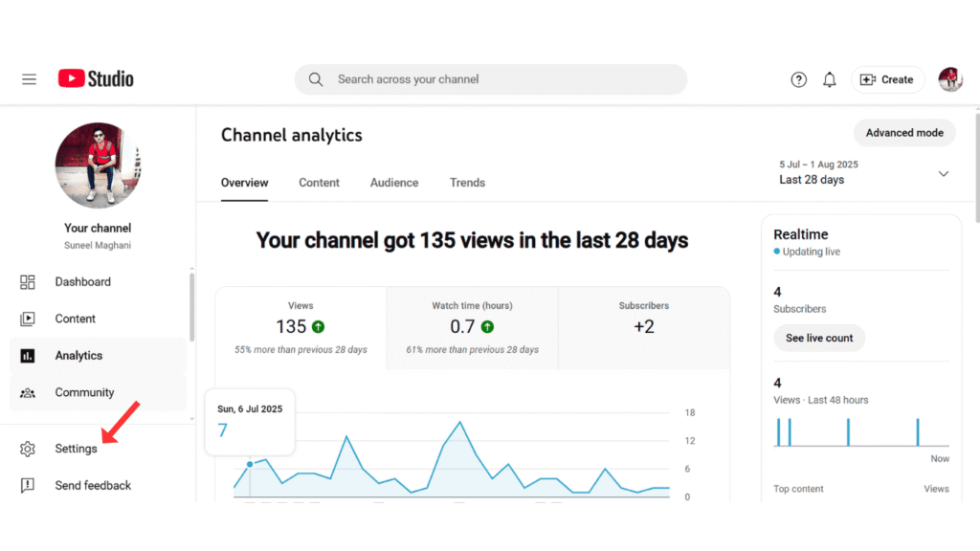Open the Trends tab
980x551 pixels.
click(467, 183)
